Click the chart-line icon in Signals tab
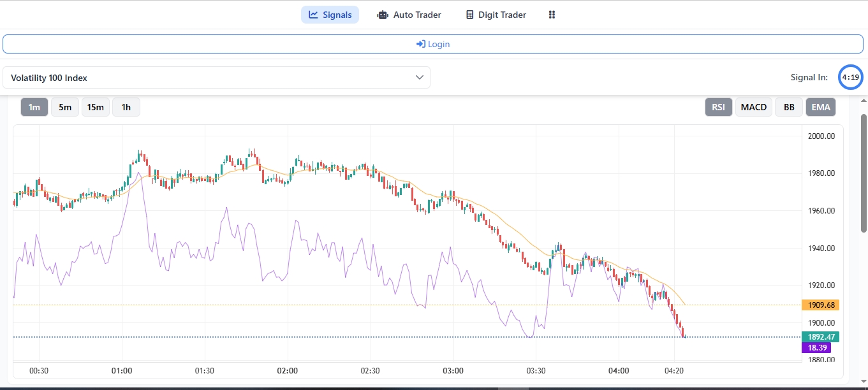 [313, 15]
